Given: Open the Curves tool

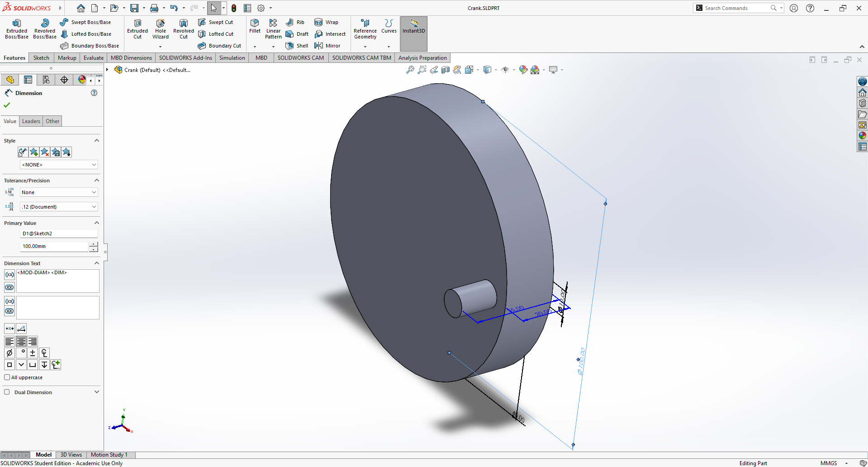Looking at the screenshot, I should point(389,26).
